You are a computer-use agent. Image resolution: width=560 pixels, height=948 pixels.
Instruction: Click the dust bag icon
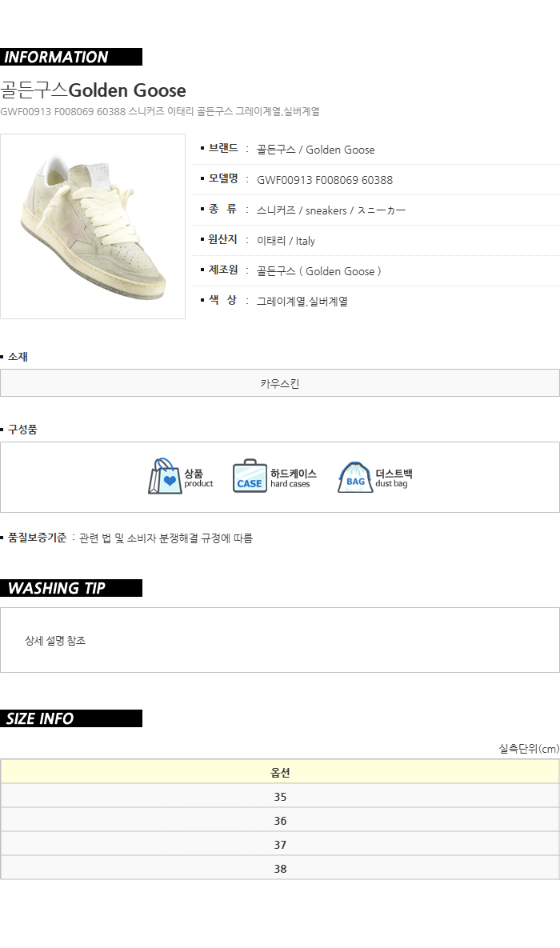(x=355, y=477)
